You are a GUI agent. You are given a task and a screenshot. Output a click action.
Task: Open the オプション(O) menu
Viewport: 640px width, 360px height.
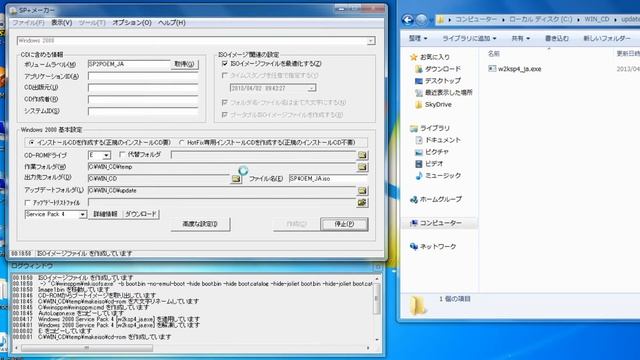[132, 23]
